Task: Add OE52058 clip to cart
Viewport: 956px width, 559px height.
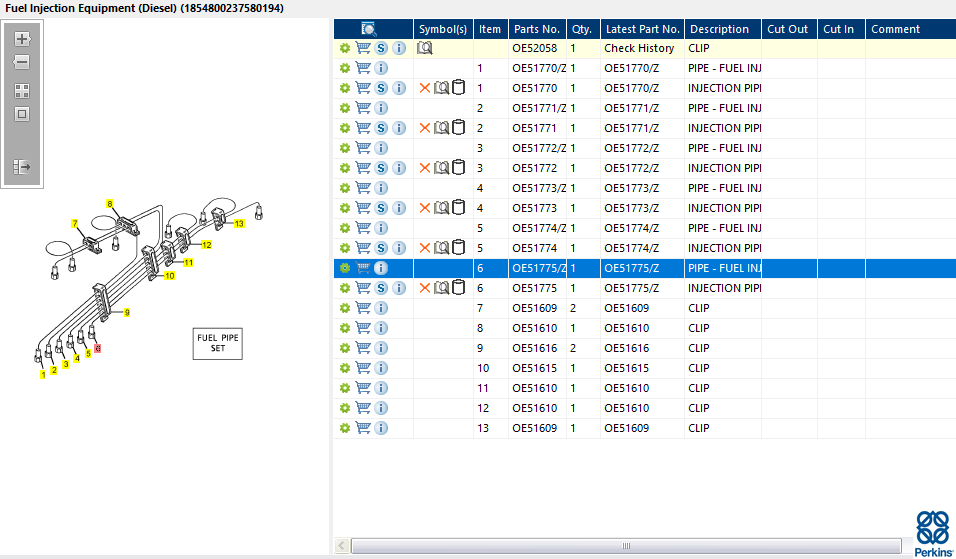Action: tap(363, 48)
